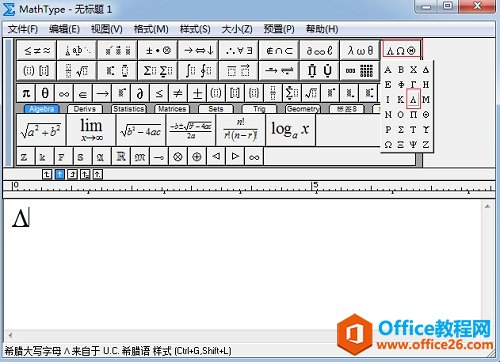Choose capital Delta Δ in the Greek dropdown
The image size is (500, 362).
point(426,69)
